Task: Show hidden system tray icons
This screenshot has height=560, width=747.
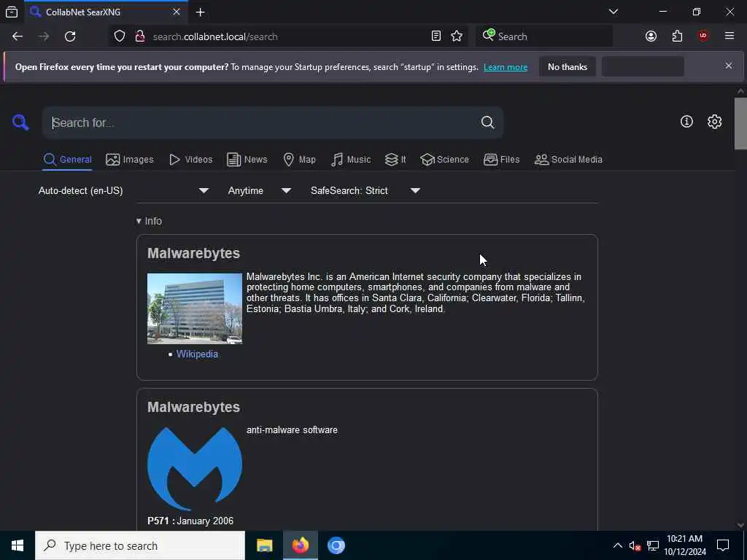Action: click(617, 545)
